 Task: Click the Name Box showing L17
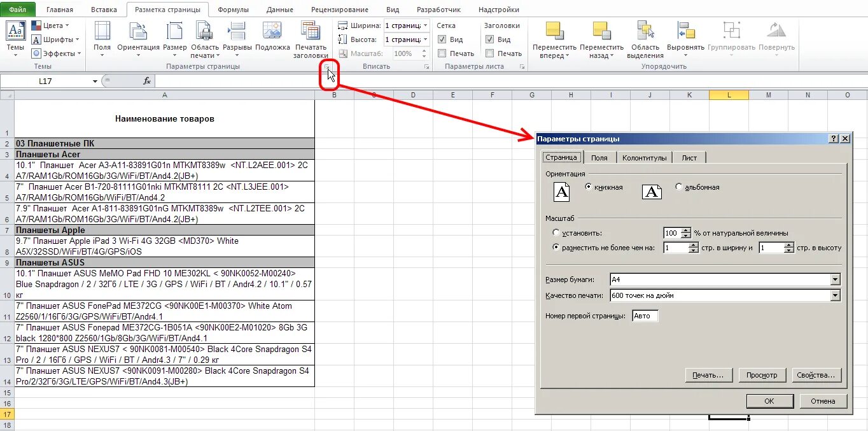(x=46, y=81)
